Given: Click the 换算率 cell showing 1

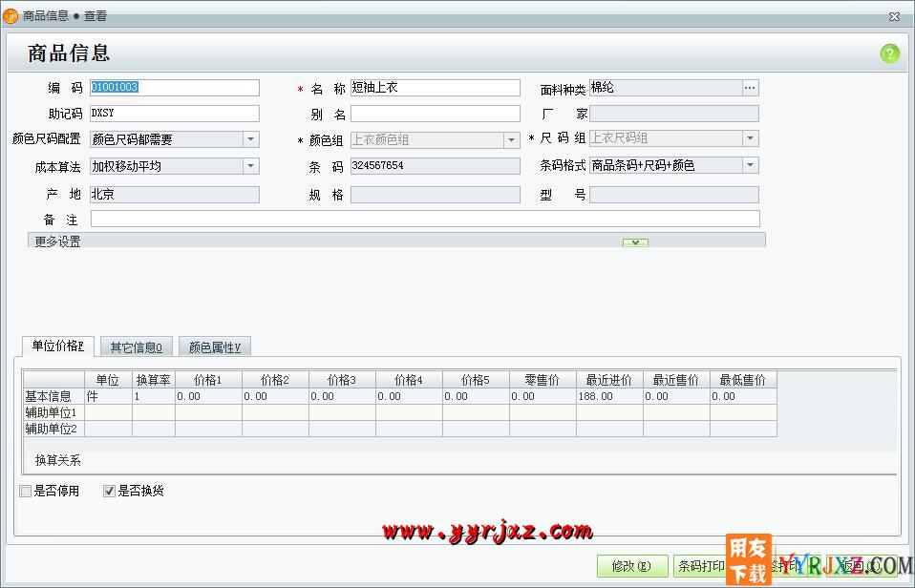Looking at the screenshot, I should [x=154, y=396].
